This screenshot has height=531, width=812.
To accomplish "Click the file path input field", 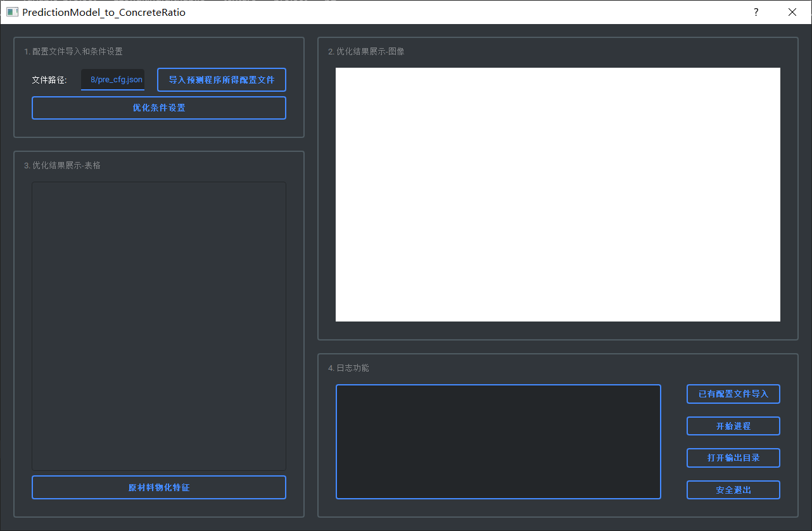I will 113,80.
